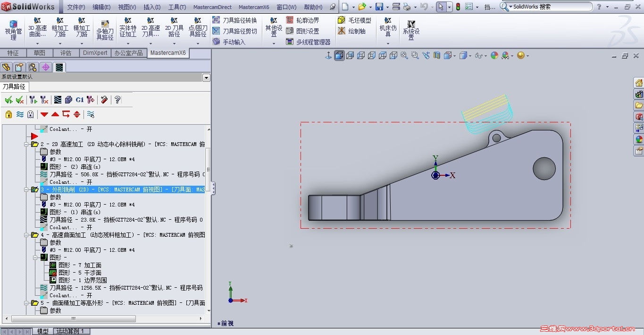The height and width of the screenshot is (335, 644).
Task: Click the red up-down scroll arrows icon
Action: click(77, 114)
